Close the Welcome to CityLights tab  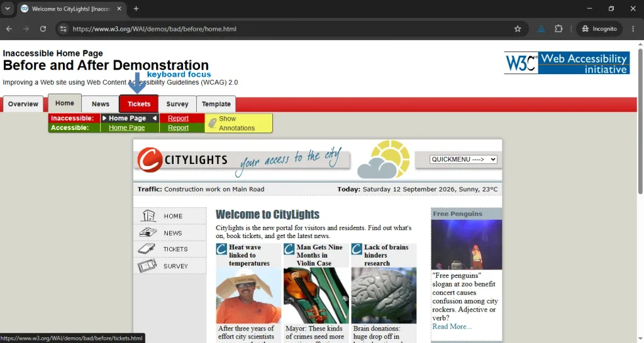(x=119, y=9)
